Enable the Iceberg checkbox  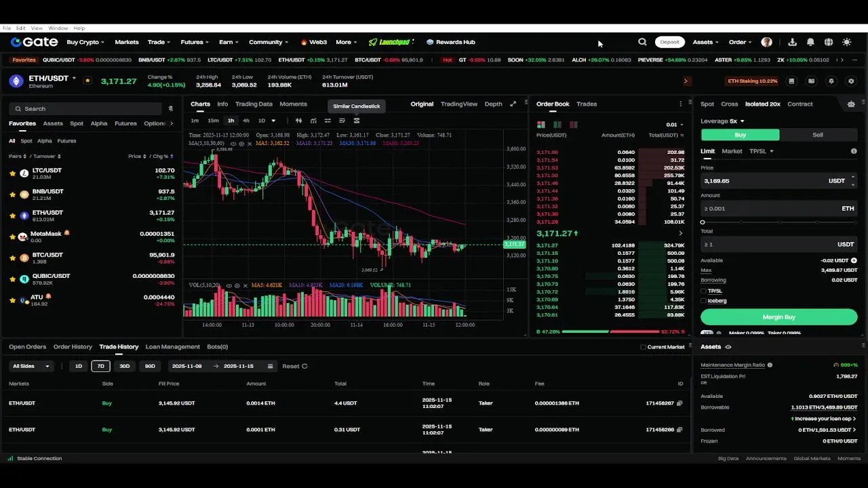coord(703,300)
